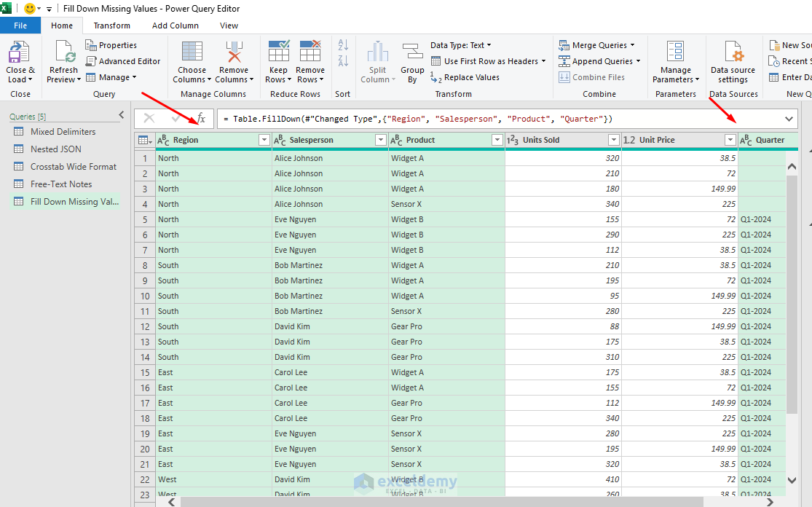The width and height of the screenshot is (812, 507).
Task: Click the Split Column icon
Action: [377, 52]
